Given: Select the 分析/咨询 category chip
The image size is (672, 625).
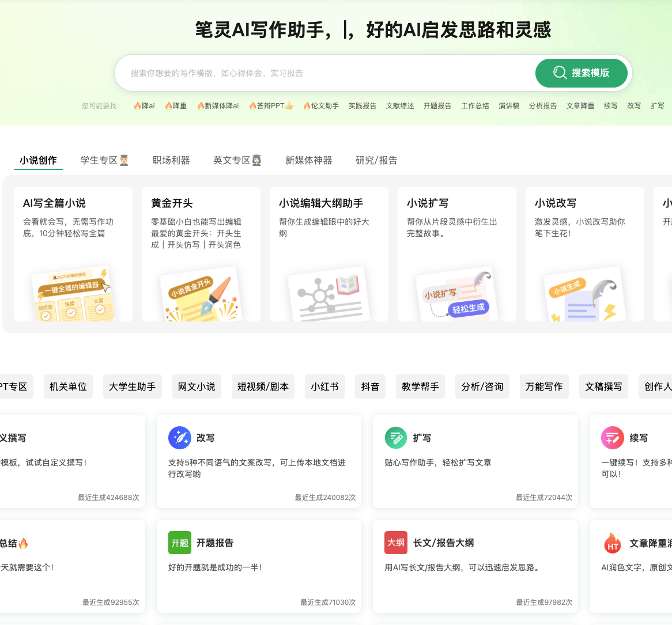Looking at the screenshot, I should pos(482,387).
